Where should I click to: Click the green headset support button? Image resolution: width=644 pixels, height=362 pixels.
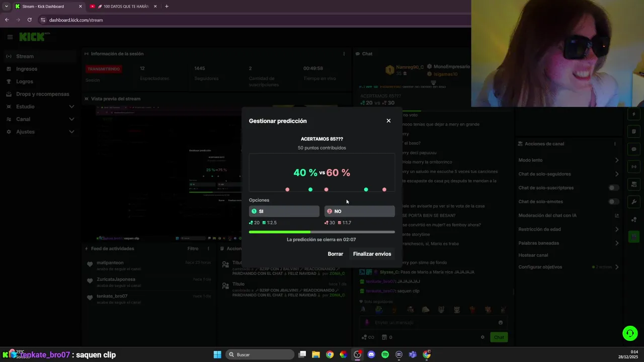point(630,333)
